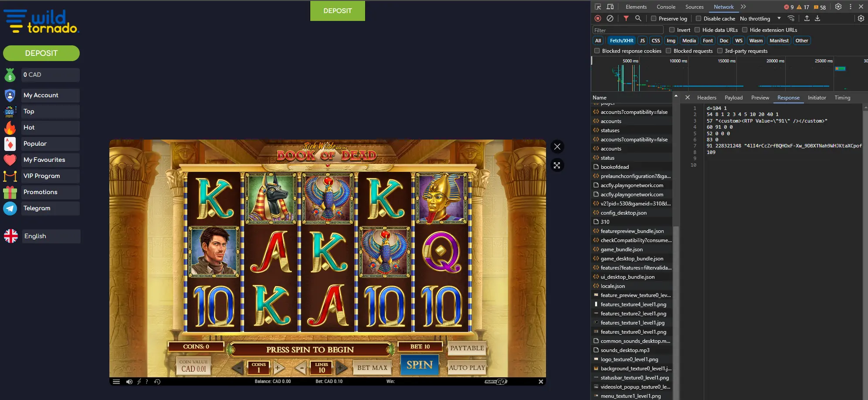Select the bookofdead request row
Viewport: 868px width, 400px height.
coord(632,167)
